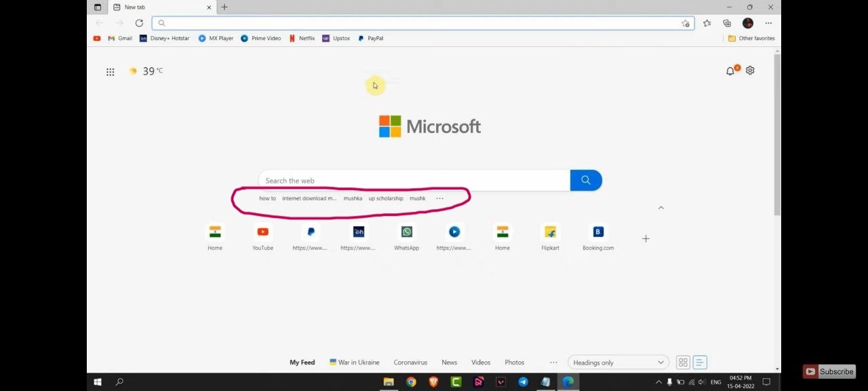
Task: Open the WhatsApp quick link tile
Action: coord(407,238)
